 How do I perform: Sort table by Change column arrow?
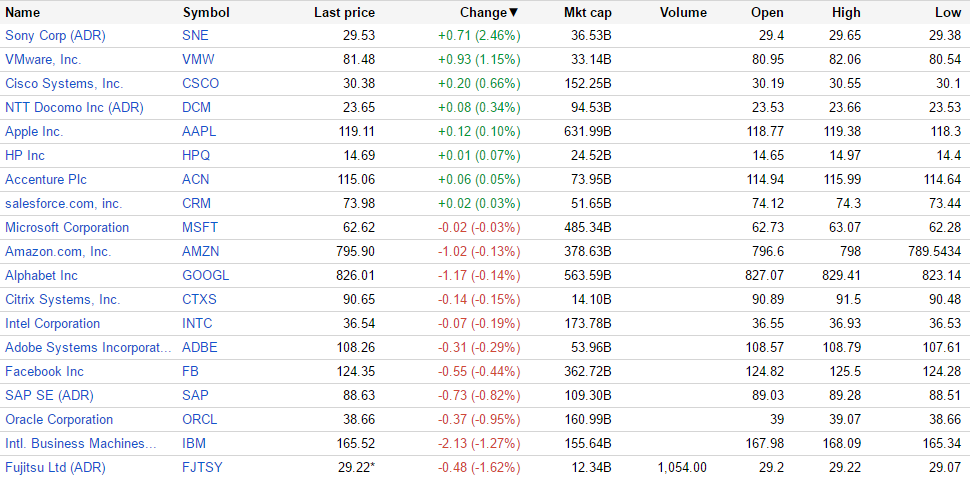[514, 13]
